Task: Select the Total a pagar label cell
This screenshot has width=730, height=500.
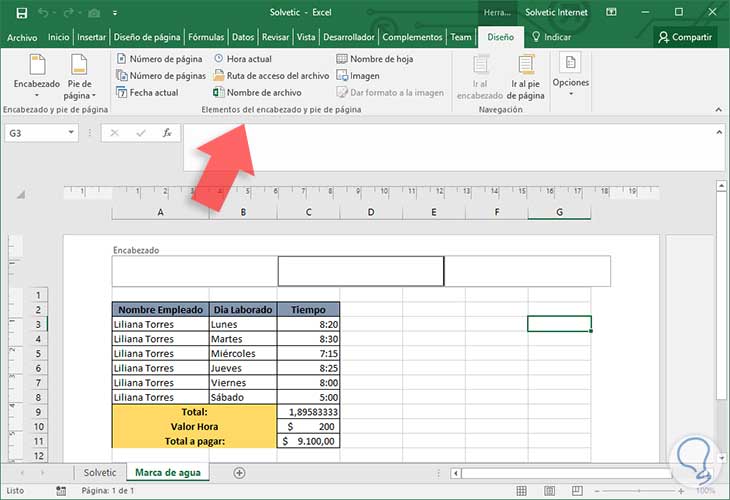Action: [x=195, y=441]
